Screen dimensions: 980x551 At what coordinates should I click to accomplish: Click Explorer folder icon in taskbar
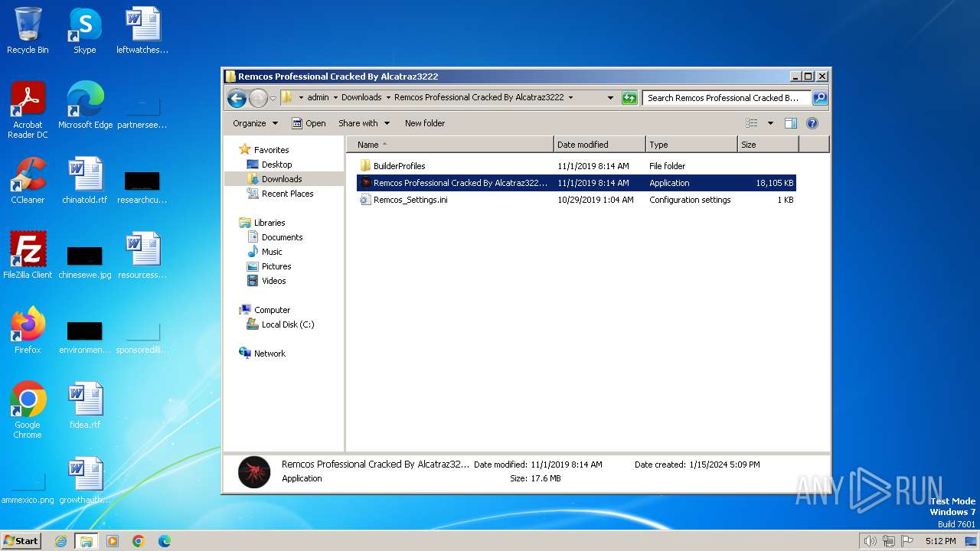pos(86,541)
